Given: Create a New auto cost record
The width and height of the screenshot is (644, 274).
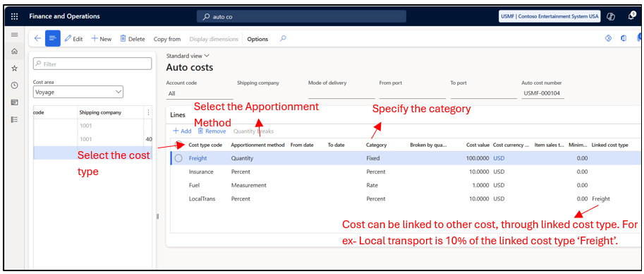Looking at the screenshot, I should pyautogui.click(x=102, y=39).
